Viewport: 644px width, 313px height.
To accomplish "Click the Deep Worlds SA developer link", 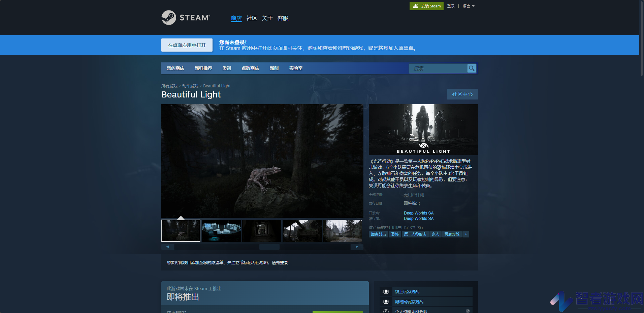I will [419, 213].
